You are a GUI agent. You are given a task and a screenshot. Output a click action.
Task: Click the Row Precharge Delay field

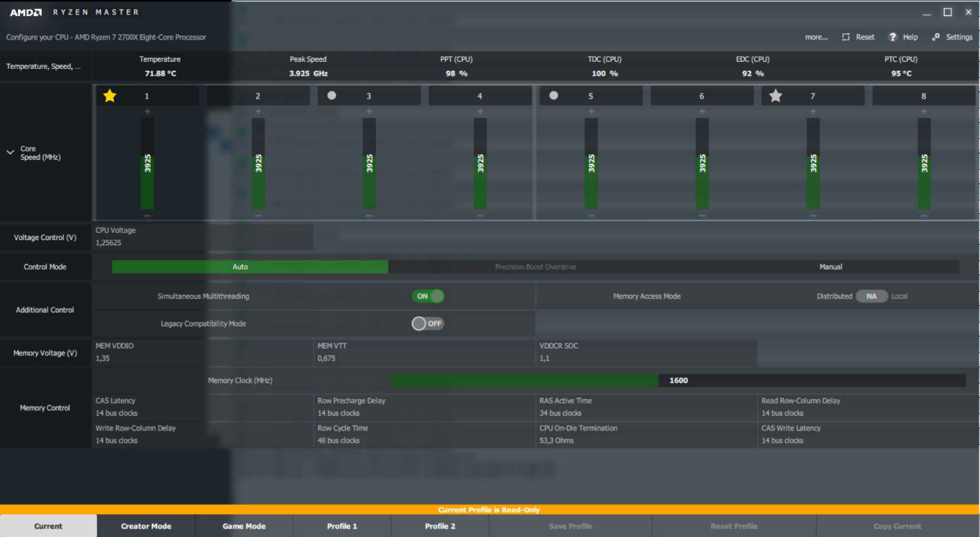(x=425, y=407)
